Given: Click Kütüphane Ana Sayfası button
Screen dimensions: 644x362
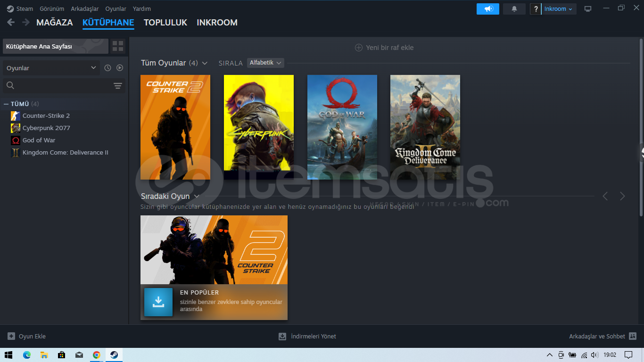Looking at the screenshot, I should point(56,46).
